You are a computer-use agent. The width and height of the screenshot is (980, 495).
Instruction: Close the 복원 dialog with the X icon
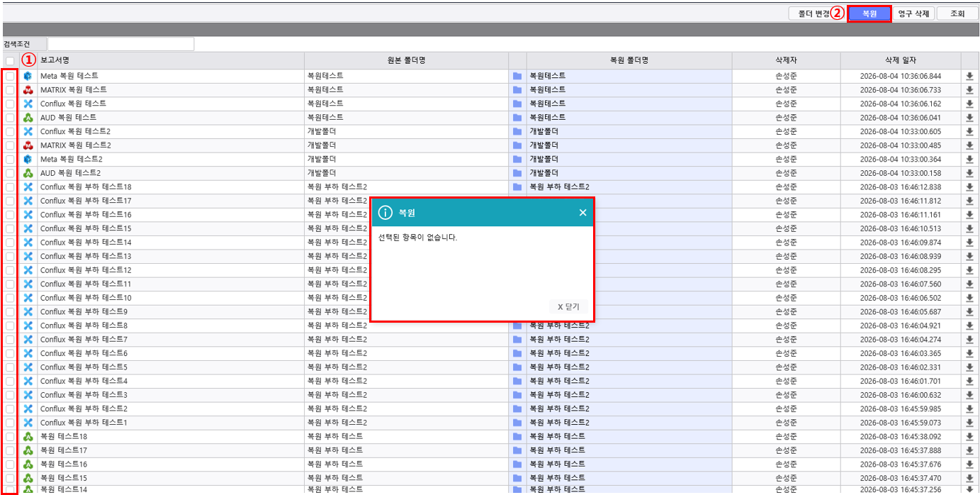[582, 213]
